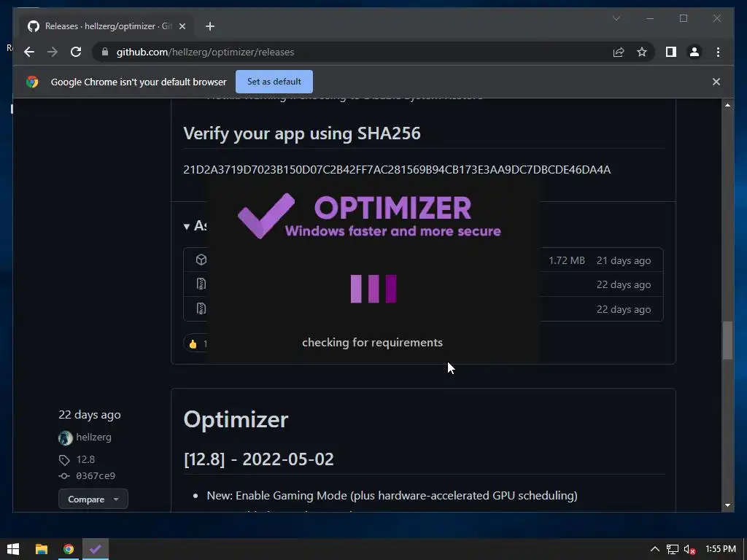Open File Explorer from taskbar
This screenshot has width=747, height=560.
pyautogui.click(x=42, y=549)
